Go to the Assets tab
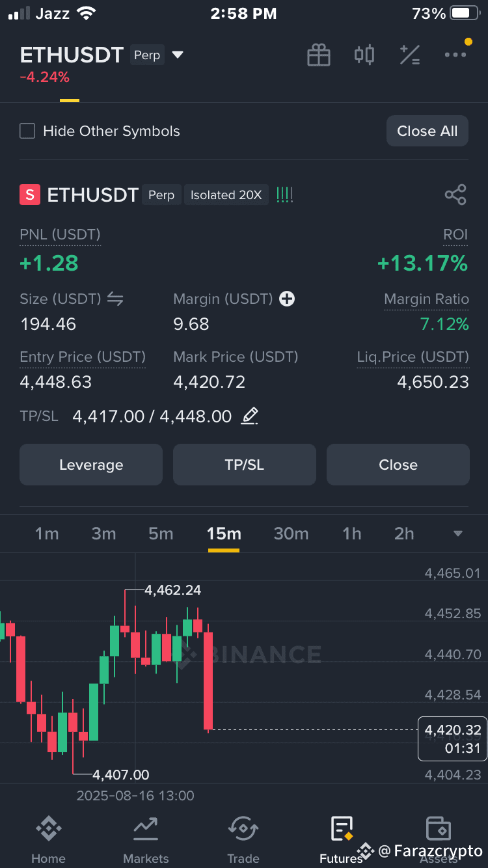Viewport: 488px width, 868px height. coord(439,841)
